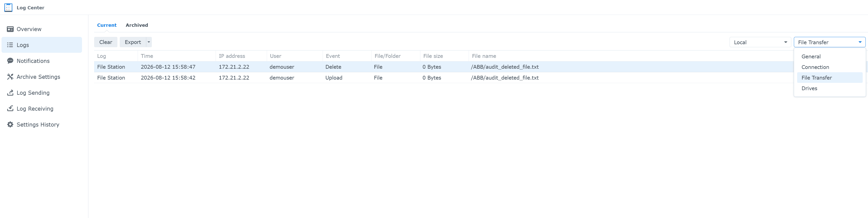Switch to the Current tab
The width and height of the screenshot is (868, 218).
(x=107, y=25)
